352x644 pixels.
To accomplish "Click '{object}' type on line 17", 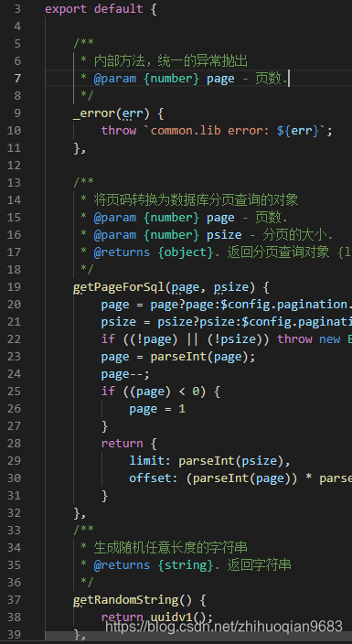I will pos(186,252).
